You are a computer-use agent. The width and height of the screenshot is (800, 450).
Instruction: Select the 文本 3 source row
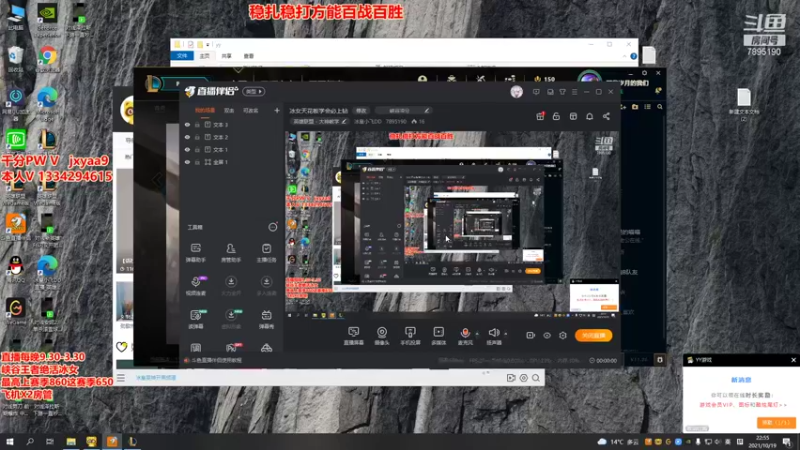point(232,124)
